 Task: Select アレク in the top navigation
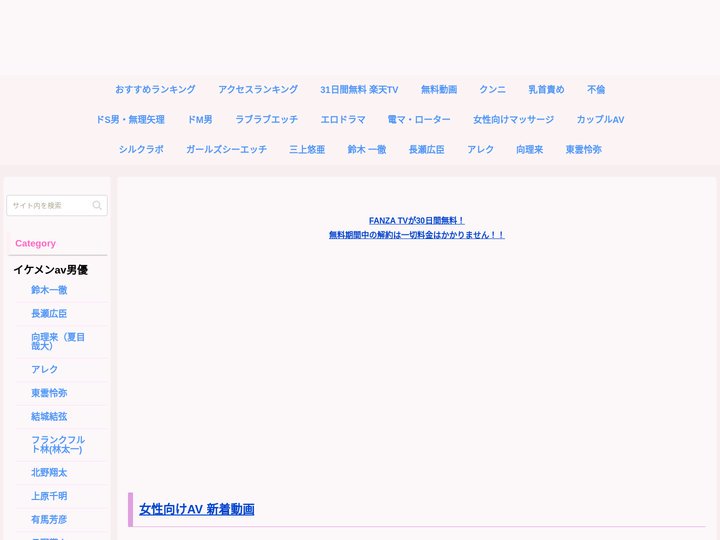click(480, 149)
